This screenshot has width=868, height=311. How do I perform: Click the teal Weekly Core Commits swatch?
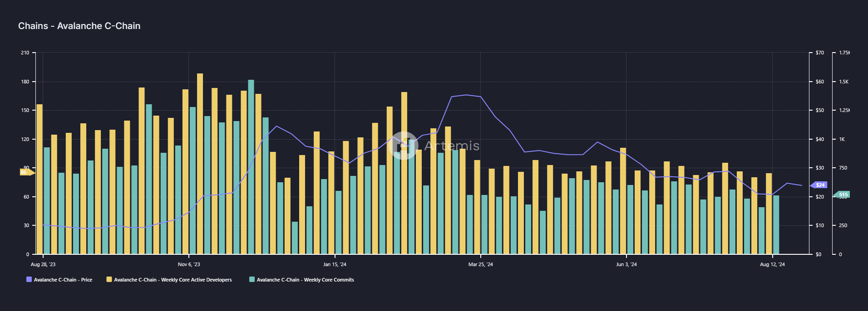[252, 280]
